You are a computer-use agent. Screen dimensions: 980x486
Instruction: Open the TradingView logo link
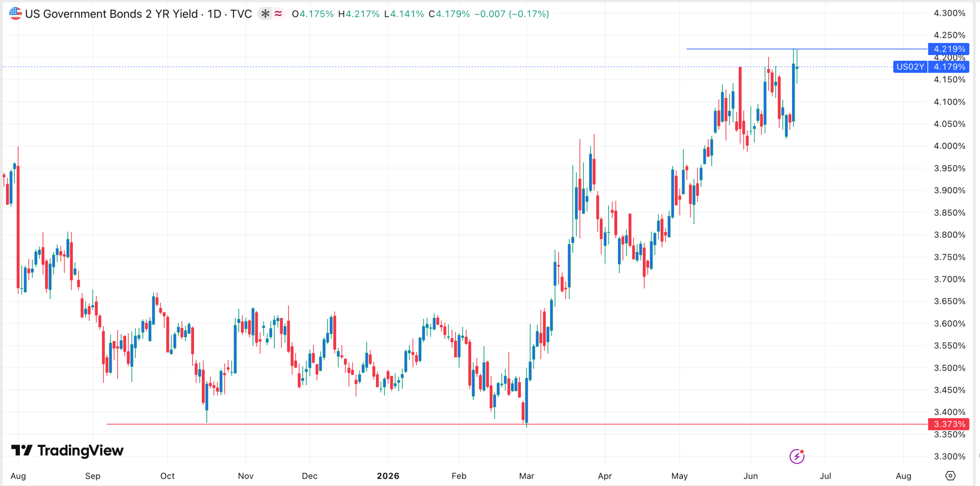click(x=67, y=450)
